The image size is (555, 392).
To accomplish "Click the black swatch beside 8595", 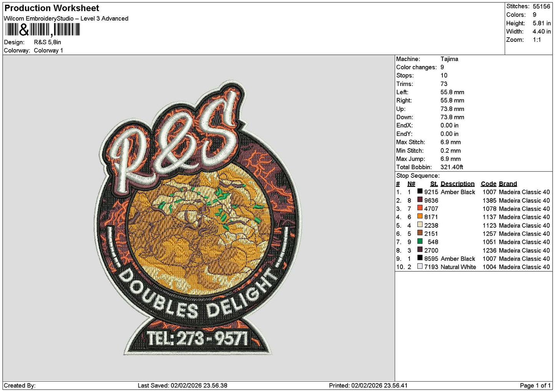I will (x=420, y=258).
